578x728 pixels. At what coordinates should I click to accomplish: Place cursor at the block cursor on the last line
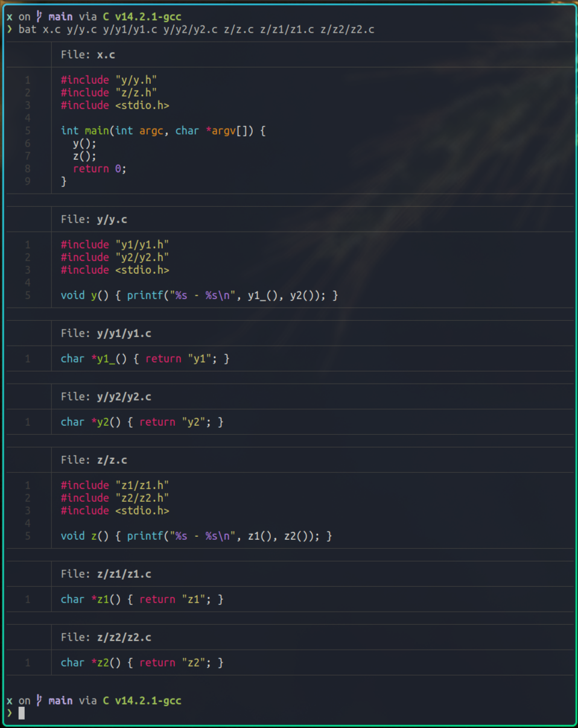[x=22, y=714]
